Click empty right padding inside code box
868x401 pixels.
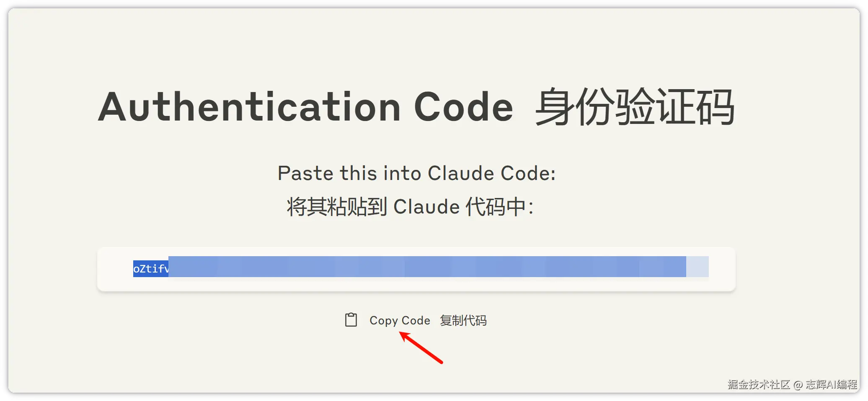[x=722, y=269]
